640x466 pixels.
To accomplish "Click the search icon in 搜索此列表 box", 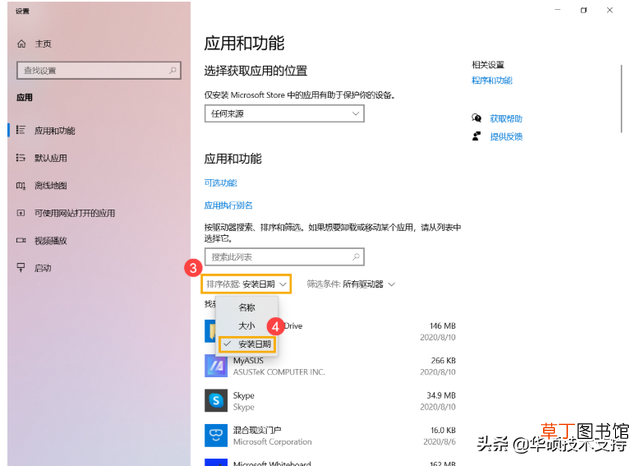I will 356,257.
